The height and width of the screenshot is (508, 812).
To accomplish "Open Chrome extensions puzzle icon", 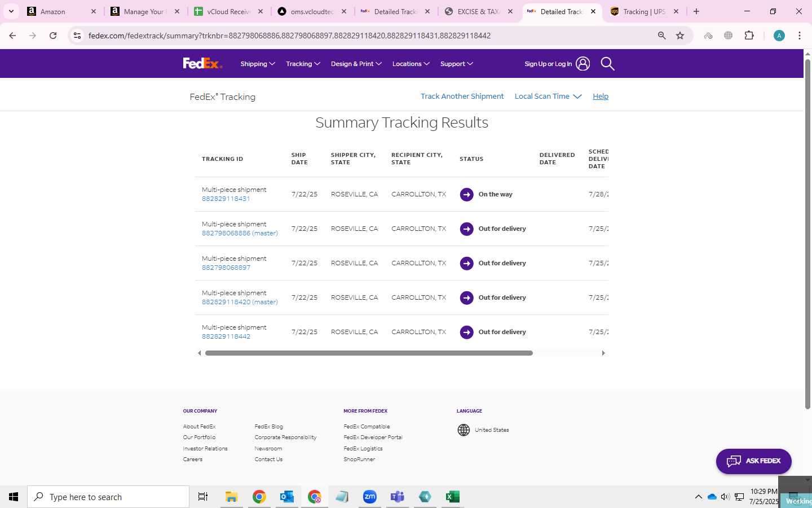I will pos(749,36).
